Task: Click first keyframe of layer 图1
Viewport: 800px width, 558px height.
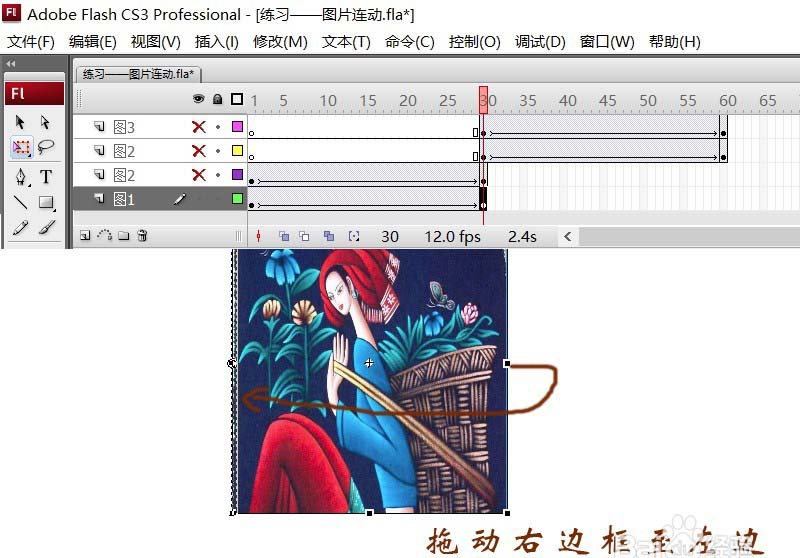Action: (x=252, y=206)
